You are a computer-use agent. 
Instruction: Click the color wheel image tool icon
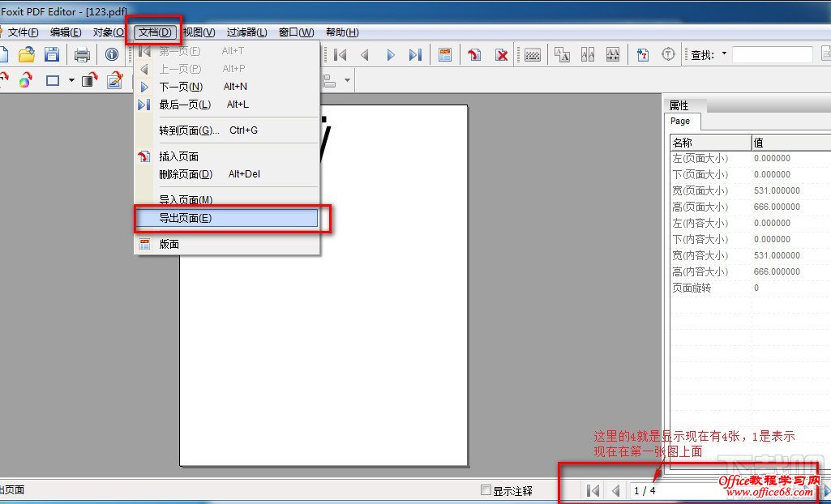[25, 81]
